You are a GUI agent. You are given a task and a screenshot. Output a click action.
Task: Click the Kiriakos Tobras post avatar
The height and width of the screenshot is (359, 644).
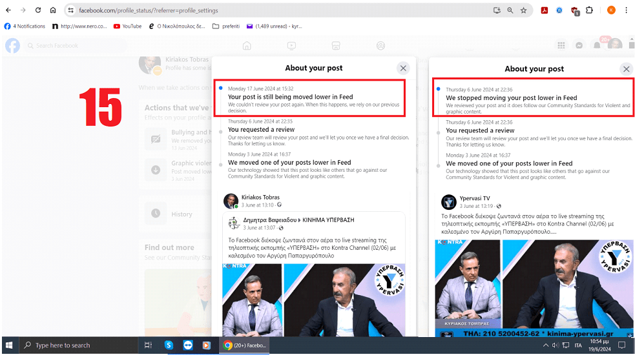coord(231,201)
